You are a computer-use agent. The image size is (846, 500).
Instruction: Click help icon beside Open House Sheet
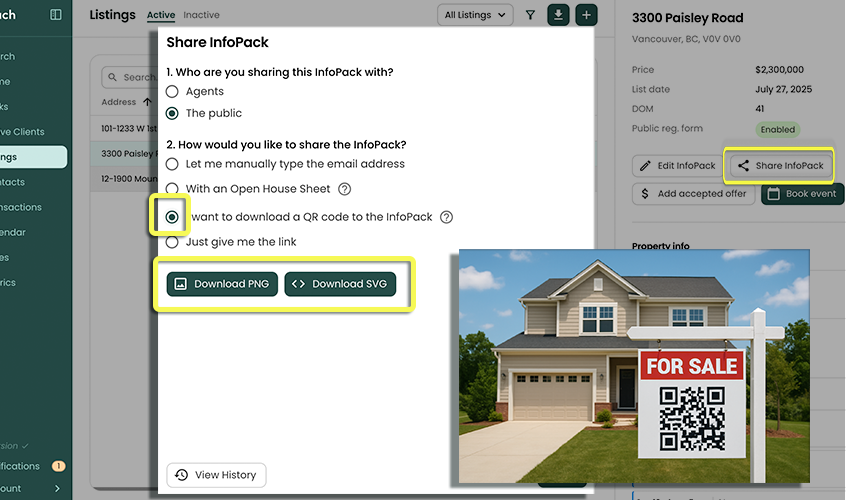point(345,189)
